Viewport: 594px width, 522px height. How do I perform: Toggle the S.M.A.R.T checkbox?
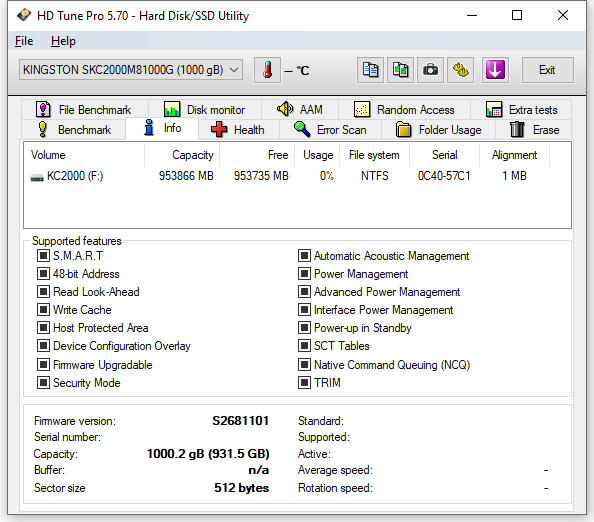pos(43,256)
